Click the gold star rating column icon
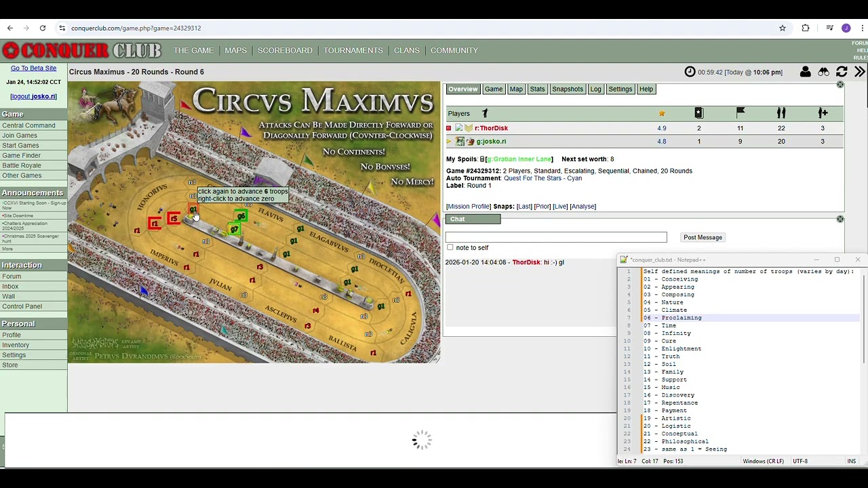868x488 pixels. coord(662,113)
